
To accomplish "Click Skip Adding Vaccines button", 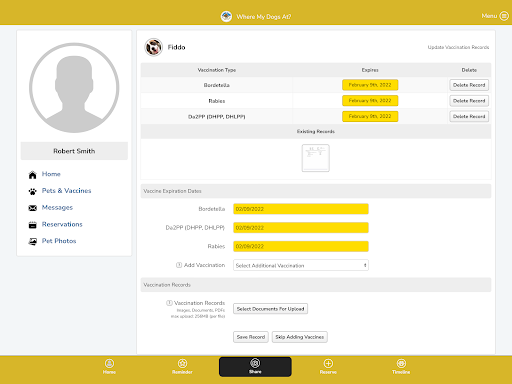I will [x=300, y=337].
